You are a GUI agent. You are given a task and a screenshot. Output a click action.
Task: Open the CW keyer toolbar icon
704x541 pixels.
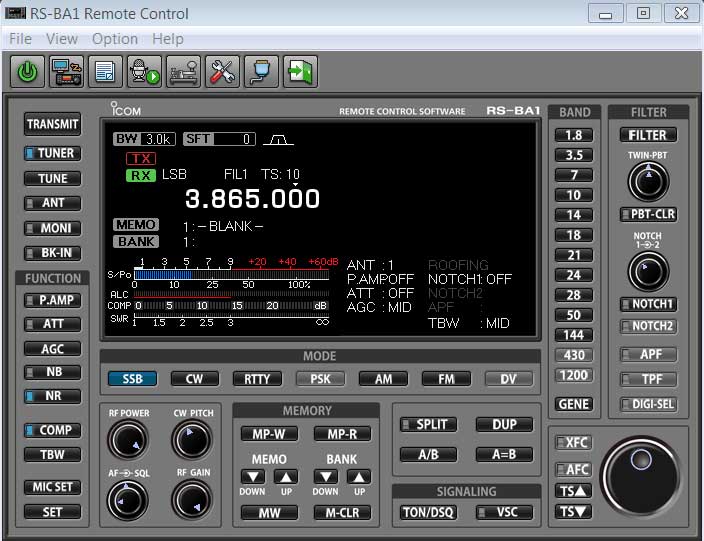(x=184, y=71)
